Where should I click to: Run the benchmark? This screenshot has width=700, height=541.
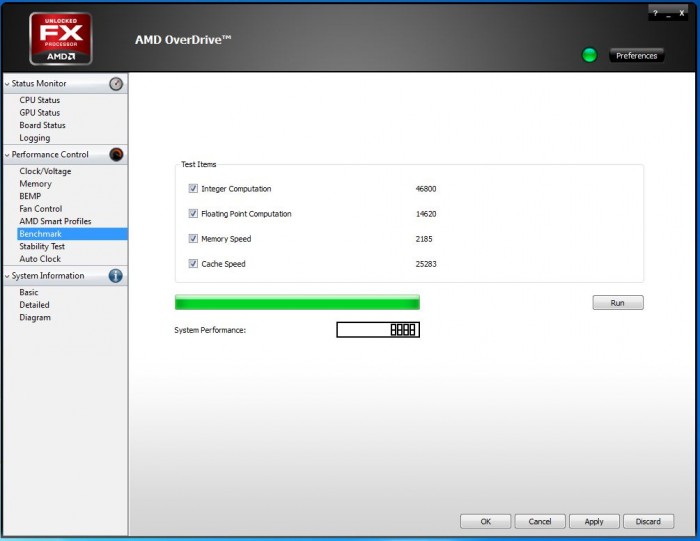tap(618, 303)
